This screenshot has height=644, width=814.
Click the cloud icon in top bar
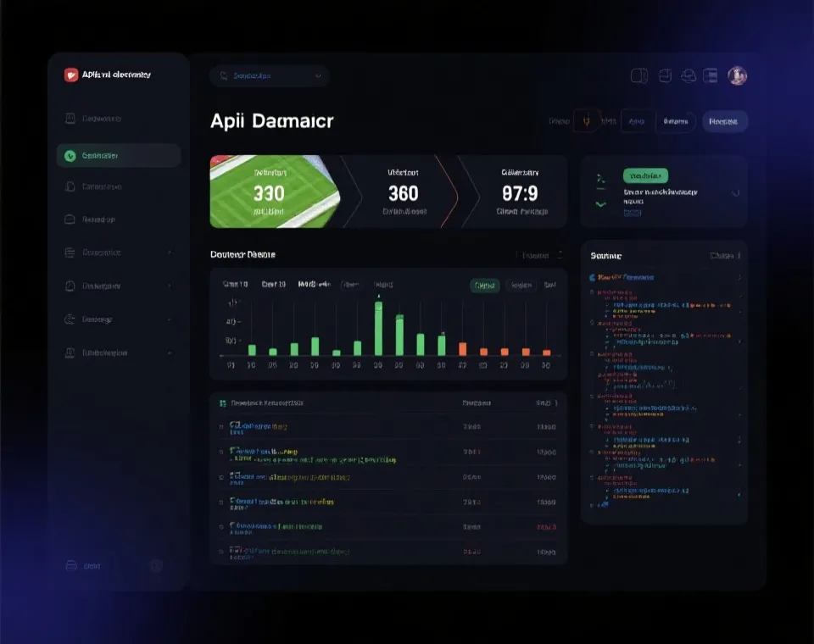coord(689,75)
